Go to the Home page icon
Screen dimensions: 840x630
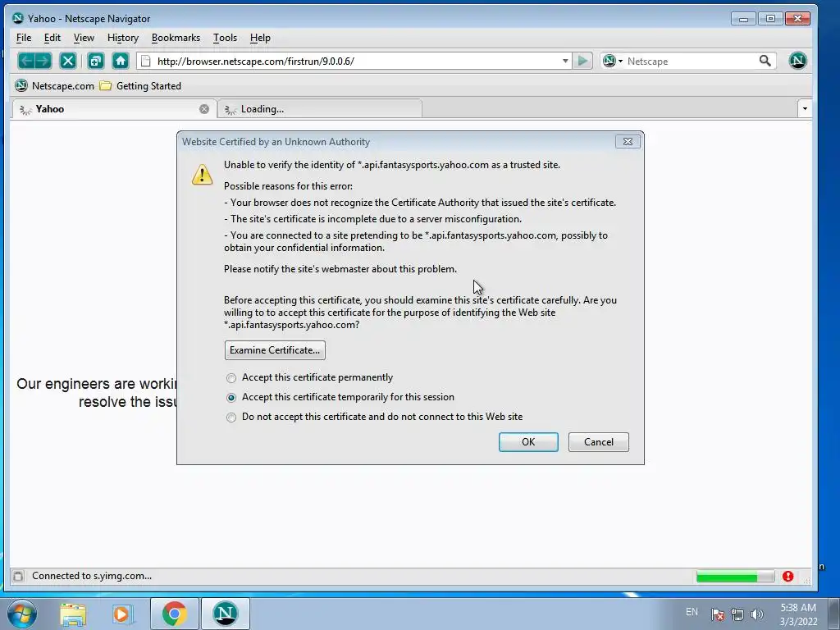121,61
